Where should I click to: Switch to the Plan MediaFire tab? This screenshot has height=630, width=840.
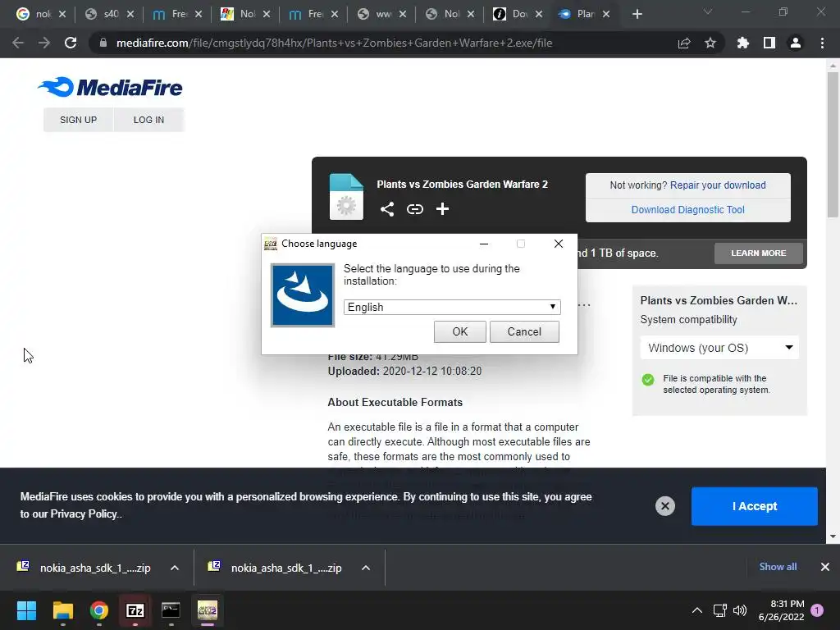click(586, 14)
